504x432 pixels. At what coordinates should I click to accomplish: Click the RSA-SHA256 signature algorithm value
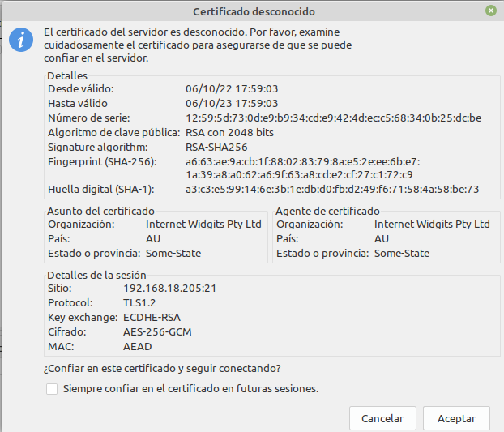(216, 147)
